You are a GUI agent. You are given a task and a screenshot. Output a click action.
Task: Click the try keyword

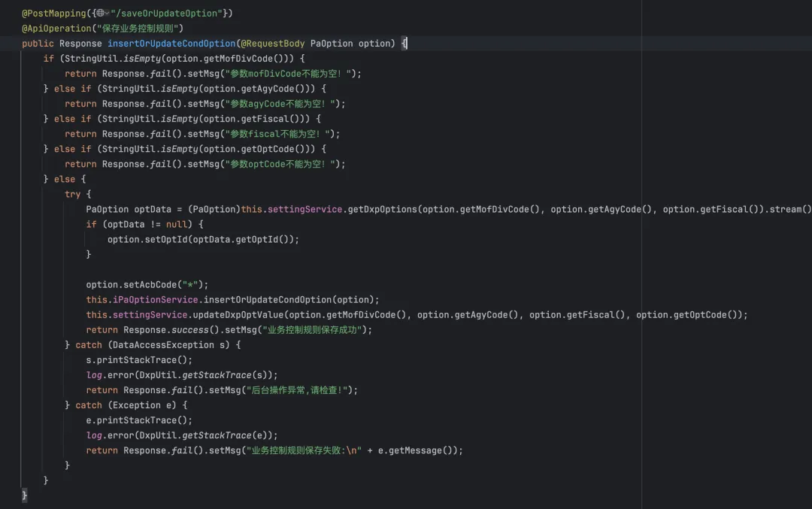tap(72, 194)
